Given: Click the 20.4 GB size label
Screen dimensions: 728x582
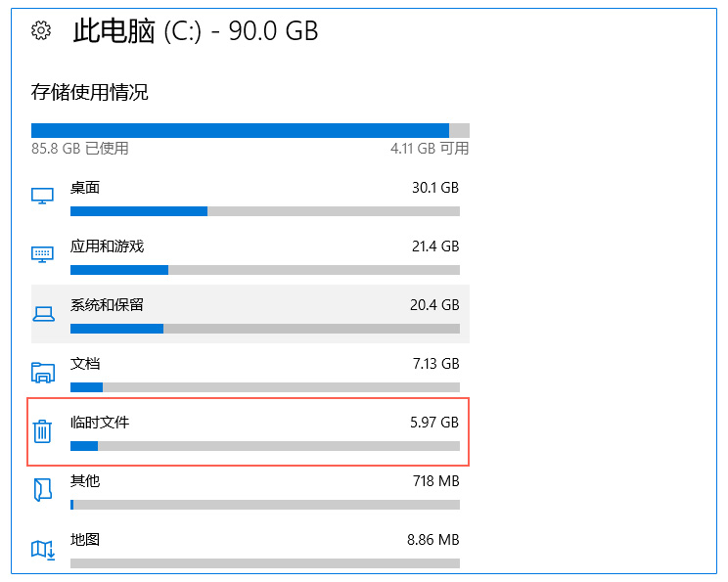Looking at the screenshot, I should pyautogui.click(x=434, y=305).
